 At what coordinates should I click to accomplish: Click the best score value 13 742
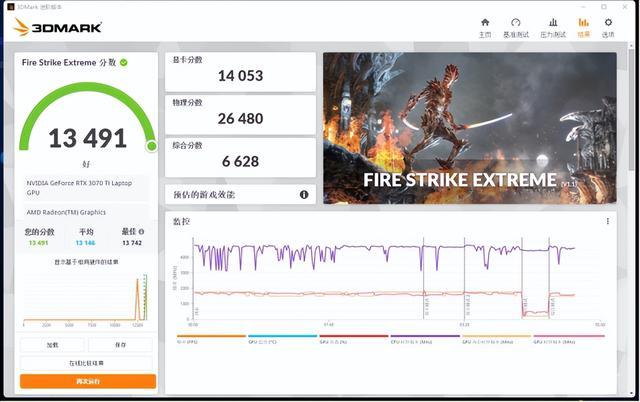pos(132,243)
